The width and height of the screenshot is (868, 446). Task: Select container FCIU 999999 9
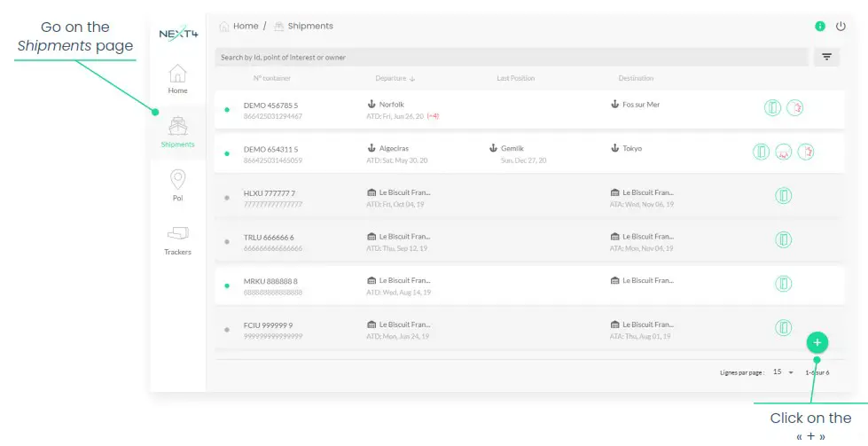point(268,325)
